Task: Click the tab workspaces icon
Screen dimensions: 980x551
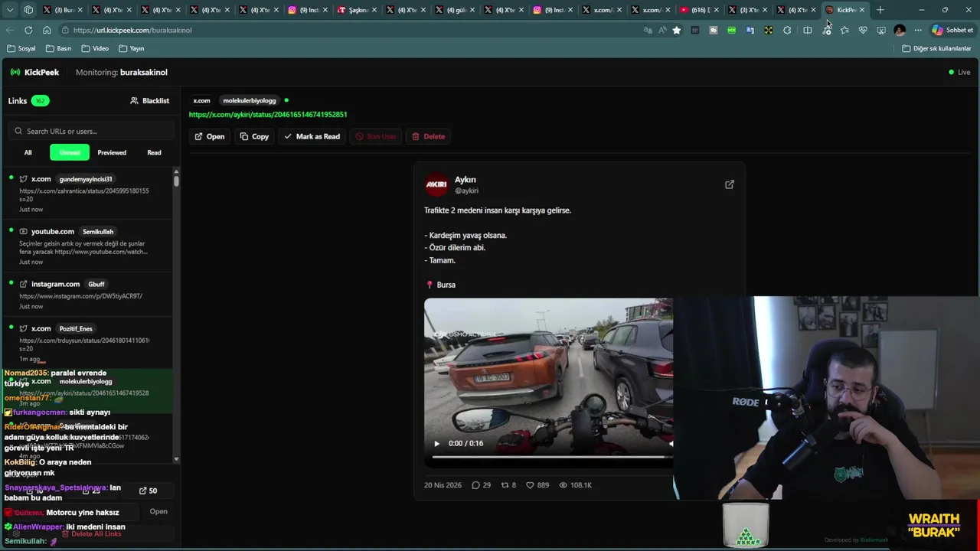Action: tap(28, 10)
